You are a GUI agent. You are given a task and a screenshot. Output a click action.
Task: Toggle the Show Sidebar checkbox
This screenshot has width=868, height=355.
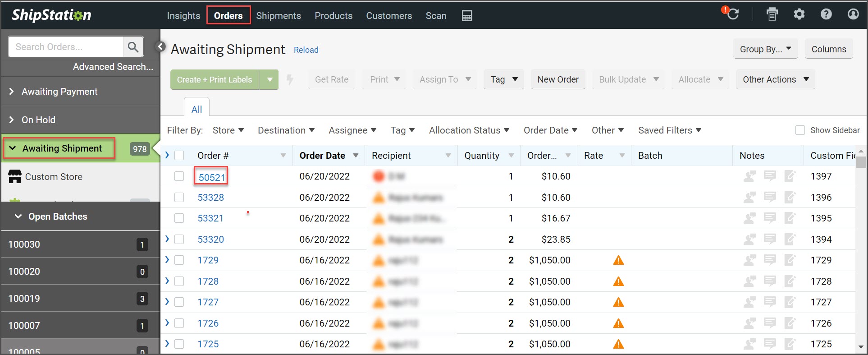pos(800,130)
